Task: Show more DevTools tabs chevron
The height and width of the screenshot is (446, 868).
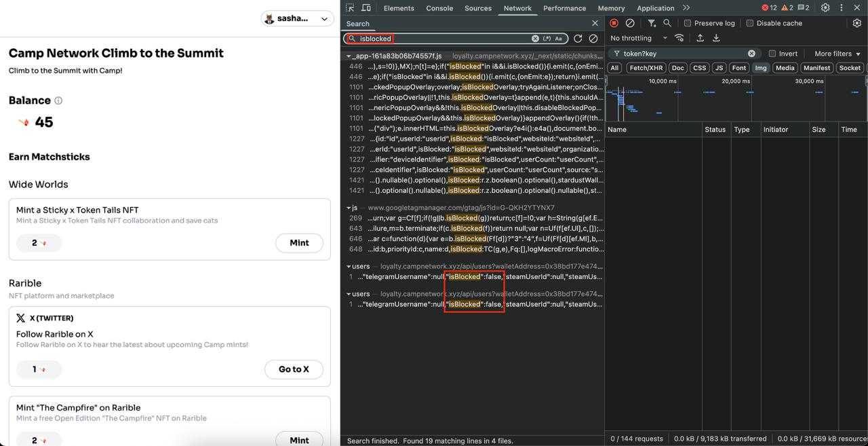Action: pos(686,8)
